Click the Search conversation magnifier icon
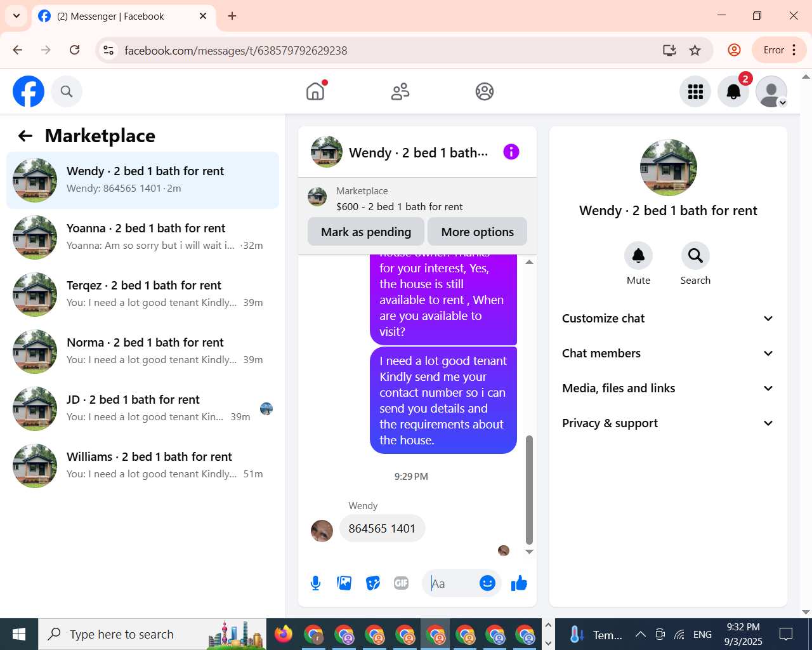Screen dimensions: 812x650 click(x=695, y=255)
